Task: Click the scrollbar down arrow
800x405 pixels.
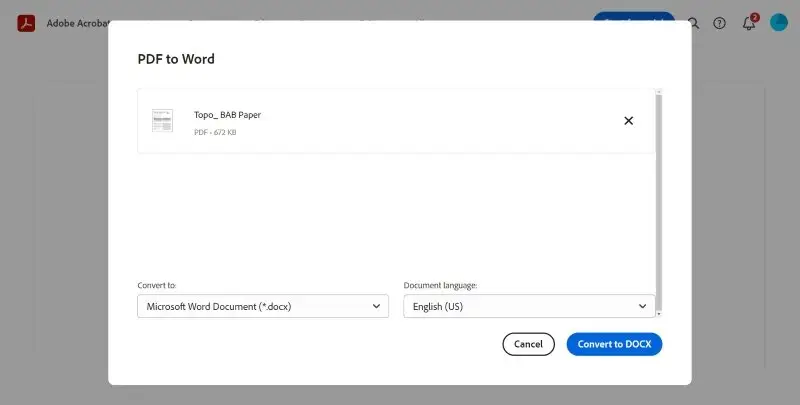Action: coord(659,314)
